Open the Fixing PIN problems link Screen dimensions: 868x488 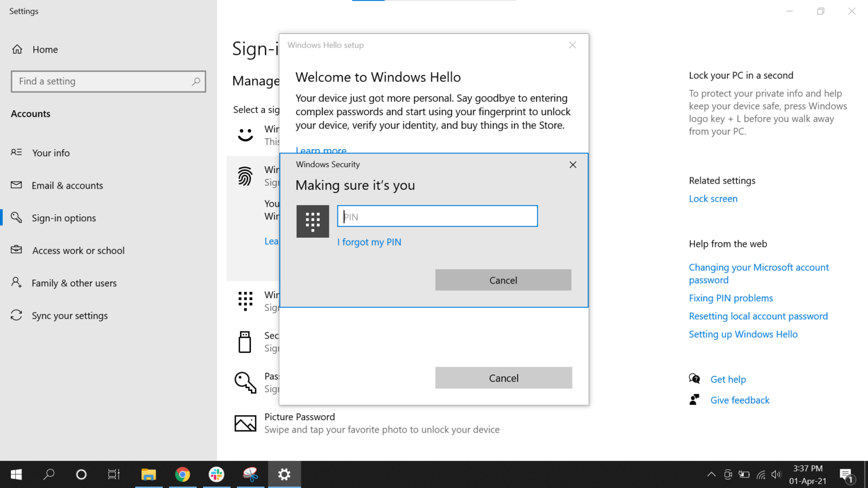tap(731, 298)
